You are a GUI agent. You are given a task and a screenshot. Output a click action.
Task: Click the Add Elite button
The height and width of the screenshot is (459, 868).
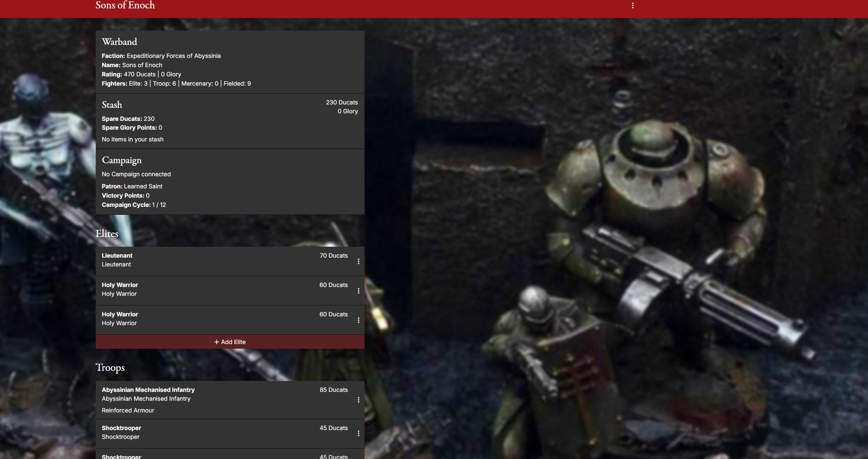click(x=230, y=342)
